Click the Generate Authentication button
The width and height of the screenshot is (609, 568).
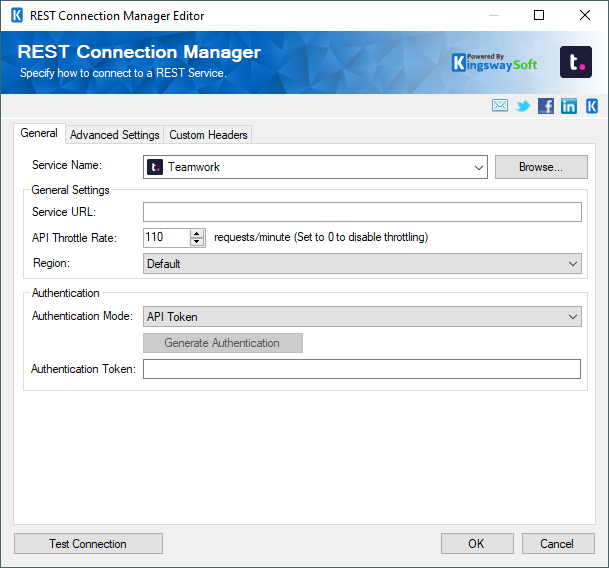(x=223, y=343)
